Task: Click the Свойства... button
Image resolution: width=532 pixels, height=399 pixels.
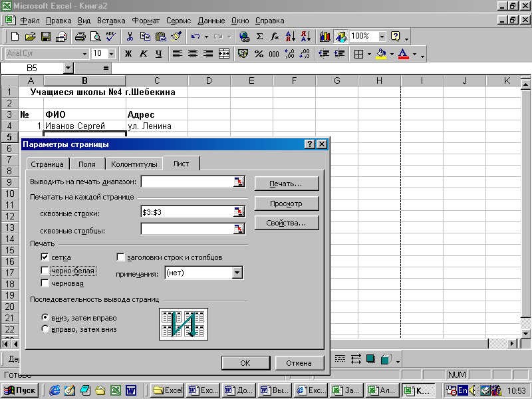Action: [x=287, y=223]
